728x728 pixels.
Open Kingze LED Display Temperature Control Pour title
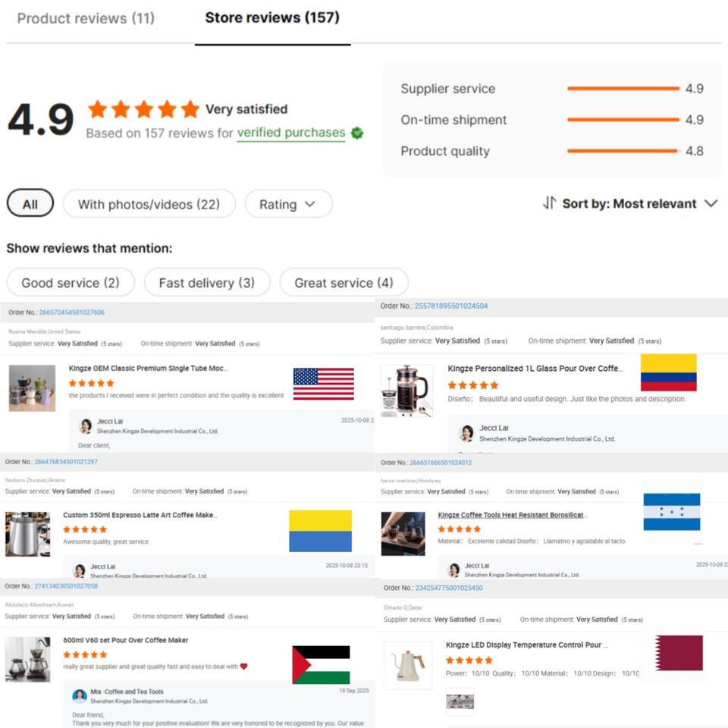[x=526, y=645]
